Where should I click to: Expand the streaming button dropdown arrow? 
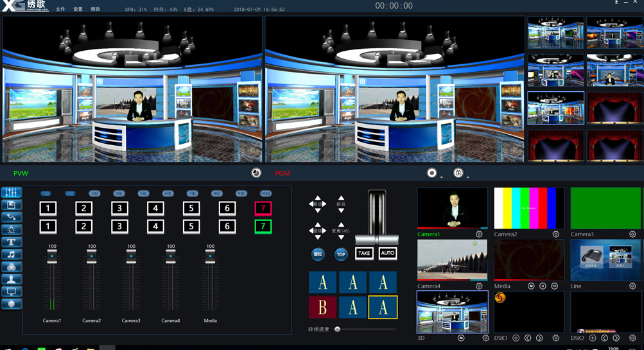[467, 177]
